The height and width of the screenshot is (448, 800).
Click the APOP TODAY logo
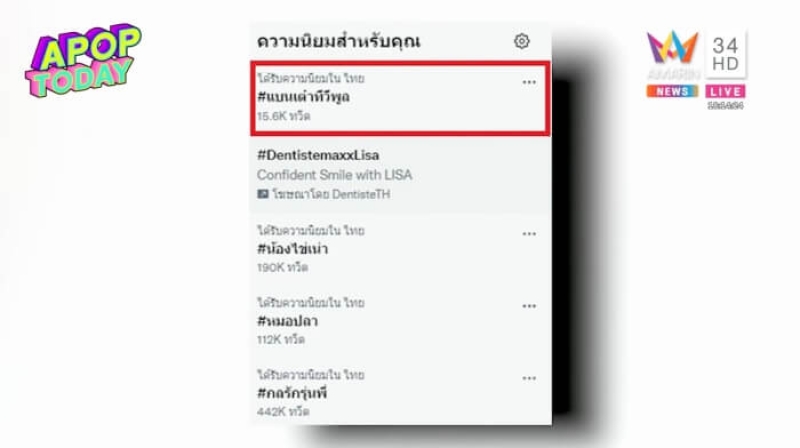point(83,60)
